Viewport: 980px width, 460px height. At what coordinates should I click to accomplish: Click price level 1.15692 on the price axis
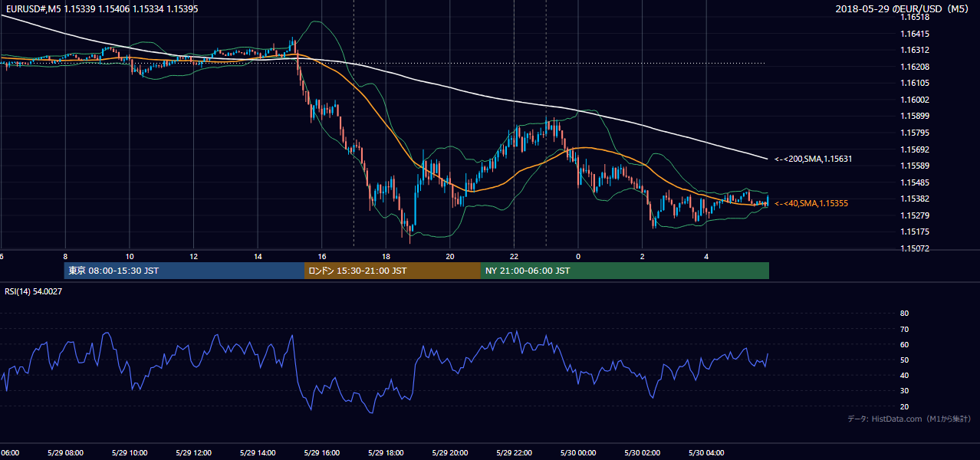[915, 149]
